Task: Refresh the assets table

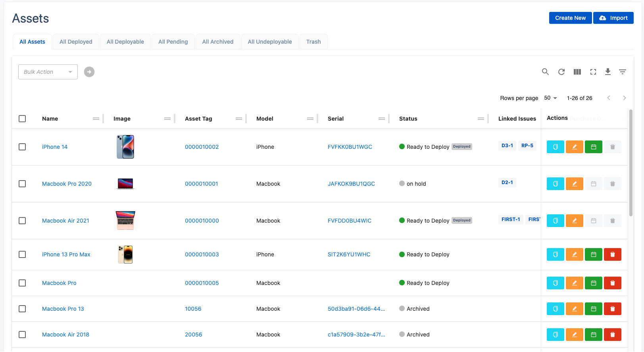Action: pos(561,72)
